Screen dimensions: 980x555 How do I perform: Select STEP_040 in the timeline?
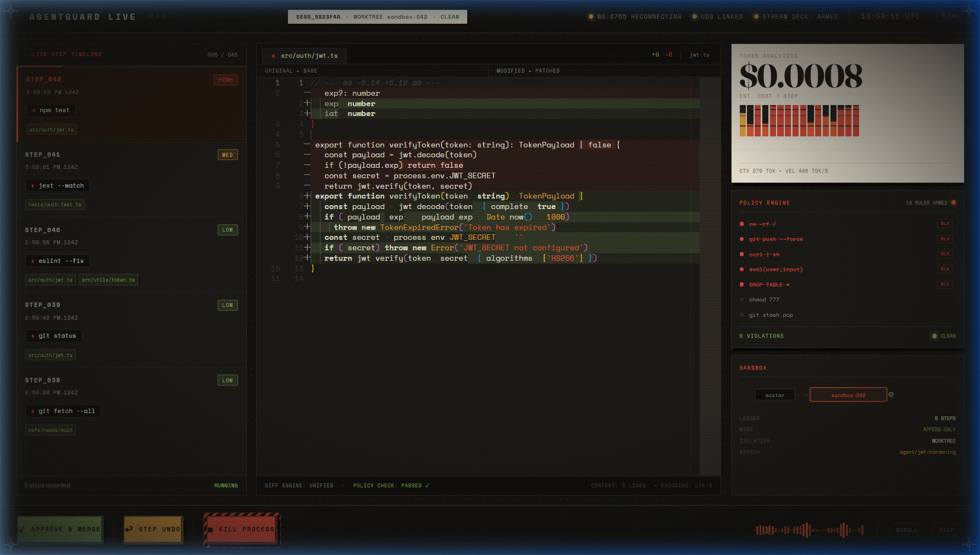tap(131, 255)
